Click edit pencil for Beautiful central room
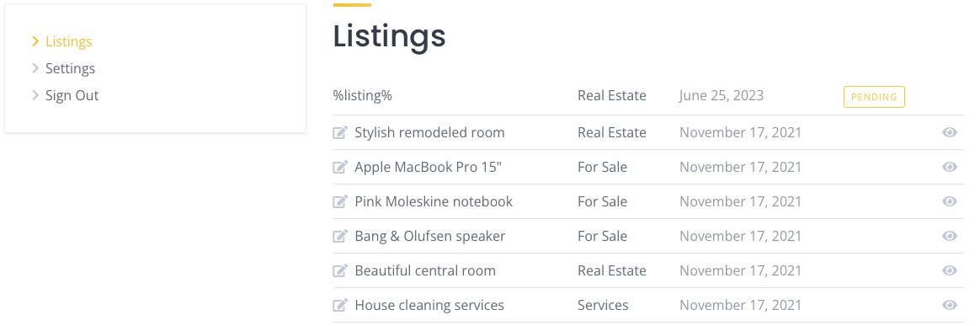 coord(340,270)
